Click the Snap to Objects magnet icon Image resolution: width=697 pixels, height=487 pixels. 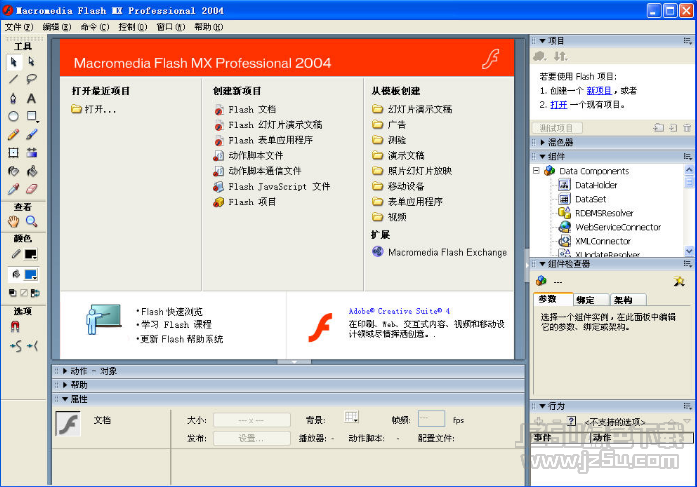(15, 327)
